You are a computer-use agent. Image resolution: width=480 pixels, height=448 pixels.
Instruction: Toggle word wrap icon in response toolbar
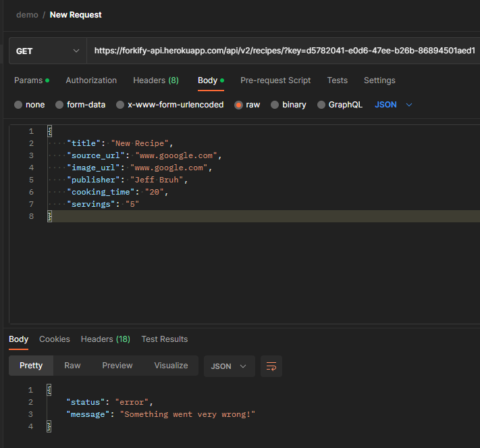pyautogui.click(x=271, y=366)
